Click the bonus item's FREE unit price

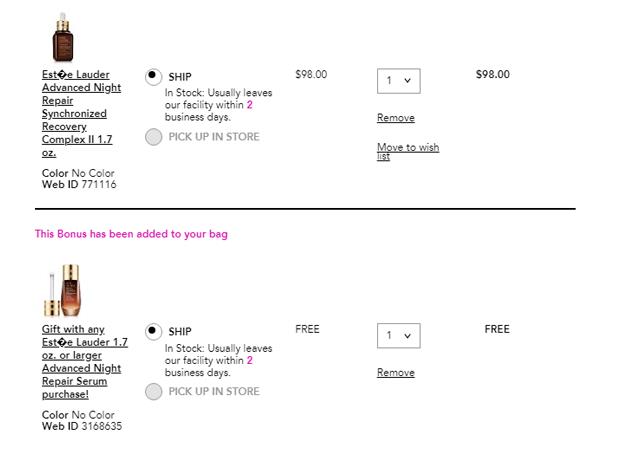pos(307,329)
